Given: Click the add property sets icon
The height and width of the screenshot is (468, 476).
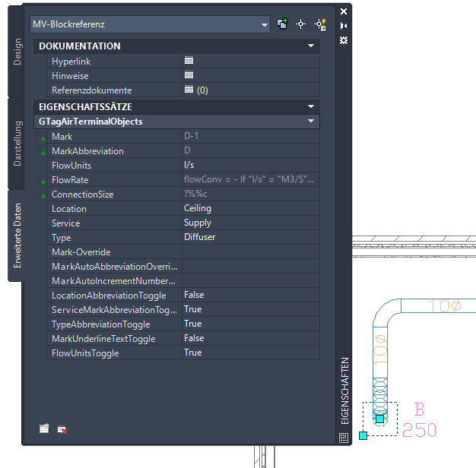Looking at the screenshot, I should coord(44,428).
